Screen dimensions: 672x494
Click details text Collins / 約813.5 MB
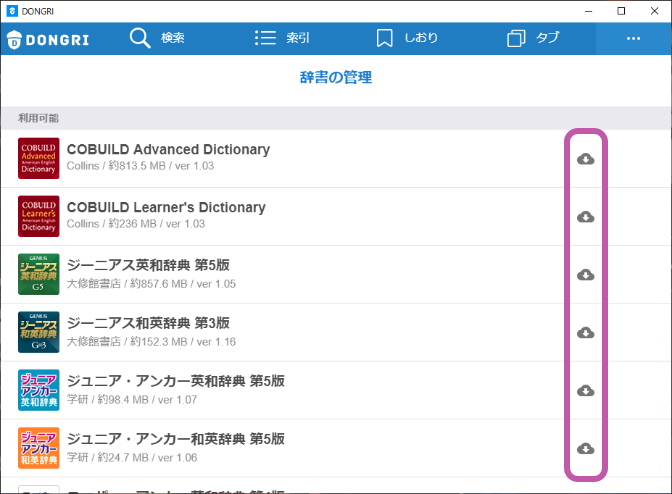[116, 166]
